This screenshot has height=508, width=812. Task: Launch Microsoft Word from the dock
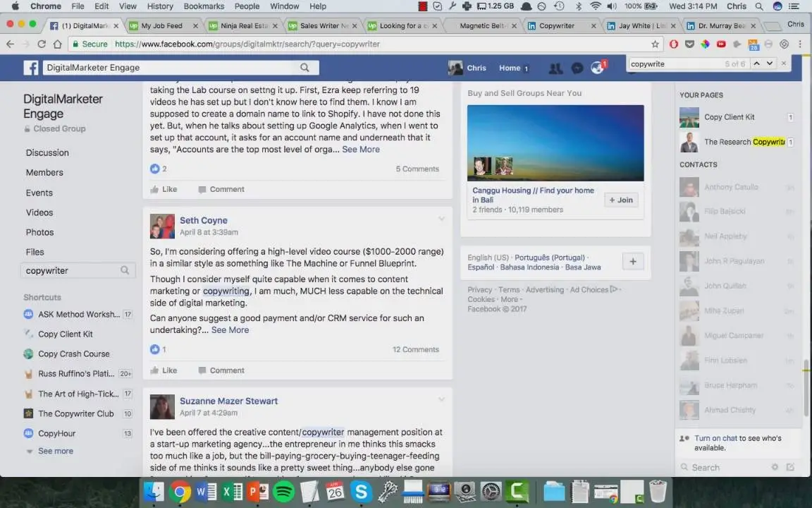pos(206,491)
